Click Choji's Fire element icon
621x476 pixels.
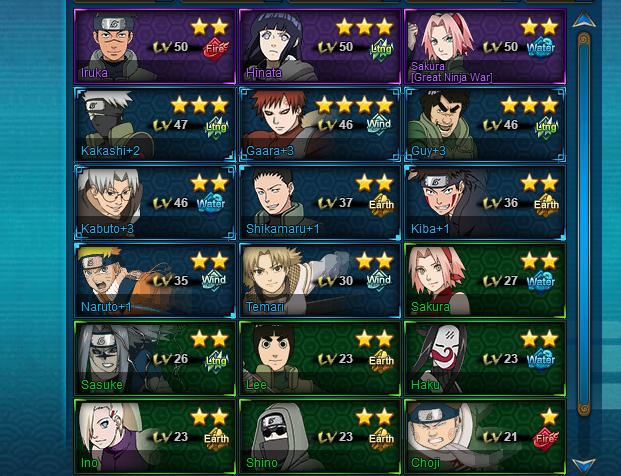[x=546, y=438]
